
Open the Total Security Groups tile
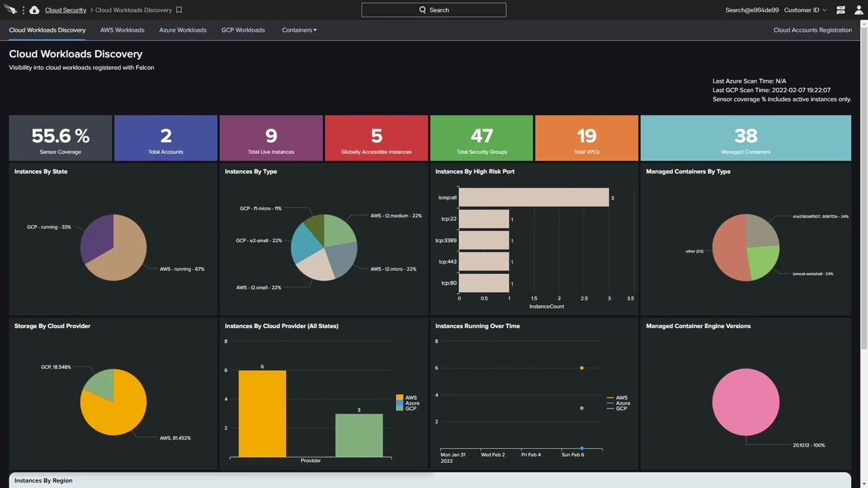point(481,138)
